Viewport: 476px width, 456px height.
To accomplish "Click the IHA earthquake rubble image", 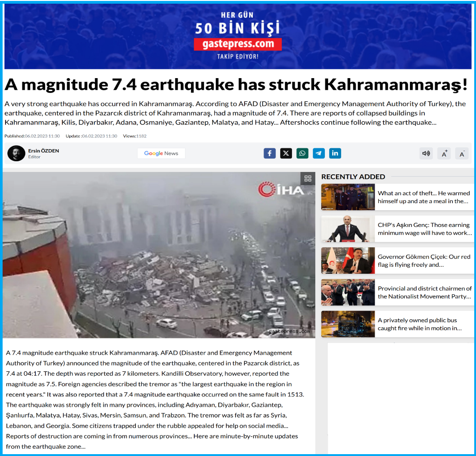I will pyautogui.click(x=159, y=255).
